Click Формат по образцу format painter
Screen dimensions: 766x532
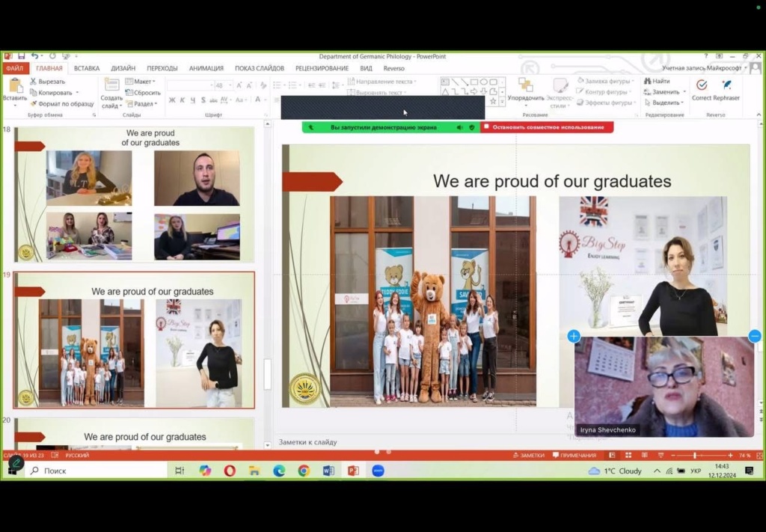click(x=61, y=103)
